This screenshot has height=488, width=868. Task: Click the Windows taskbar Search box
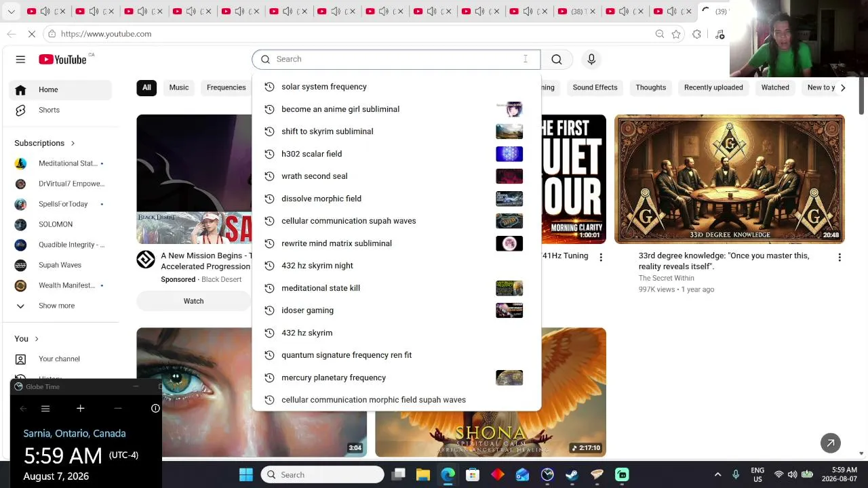(323, 474)
